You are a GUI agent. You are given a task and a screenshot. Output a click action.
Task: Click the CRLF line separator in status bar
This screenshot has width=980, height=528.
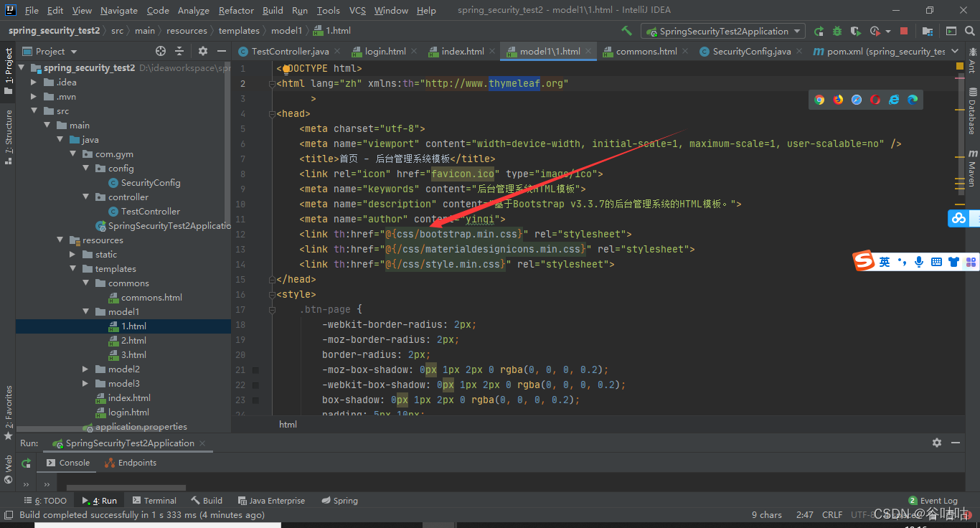pyautogui.click(x=832, y=515)
